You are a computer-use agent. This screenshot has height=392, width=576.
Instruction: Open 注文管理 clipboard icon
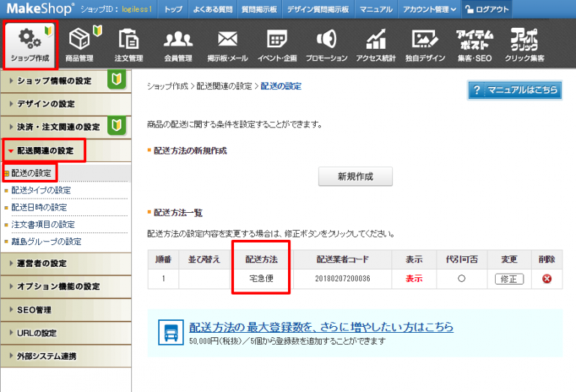128,39
